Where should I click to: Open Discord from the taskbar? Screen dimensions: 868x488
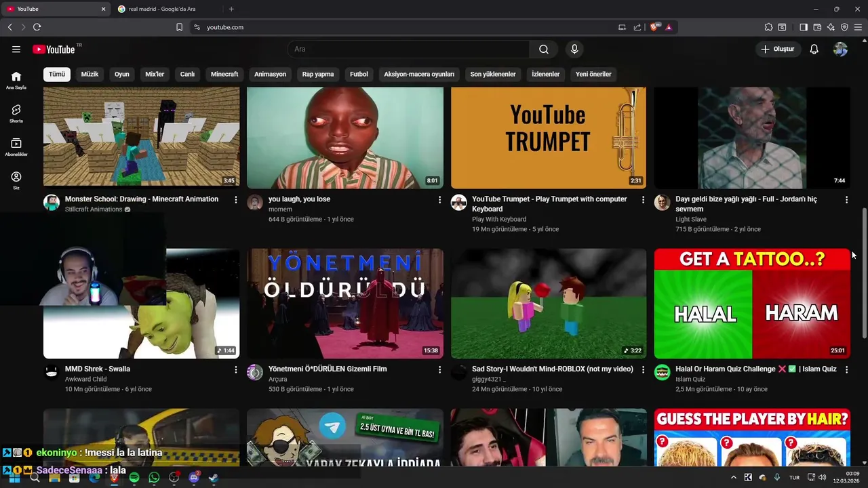(x=194, y=478)
